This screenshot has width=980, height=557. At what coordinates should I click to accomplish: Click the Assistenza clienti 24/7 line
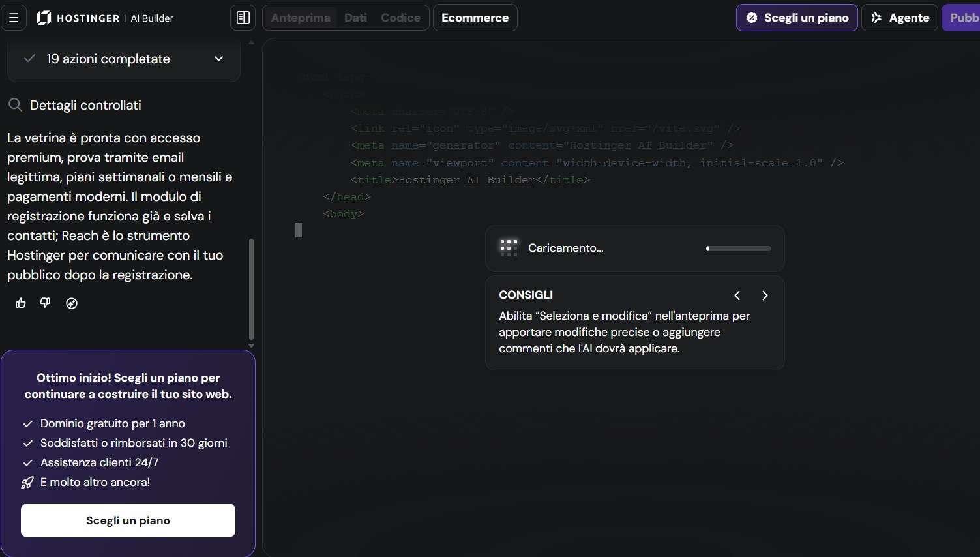[99, 462]
